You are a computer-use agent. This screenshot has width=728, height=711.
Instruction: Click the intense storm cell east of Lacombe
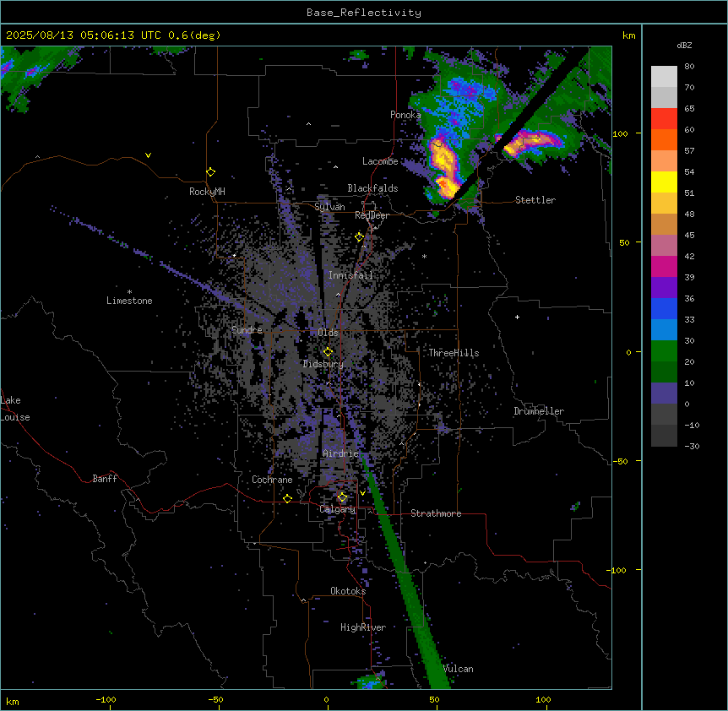coord(444,170)
